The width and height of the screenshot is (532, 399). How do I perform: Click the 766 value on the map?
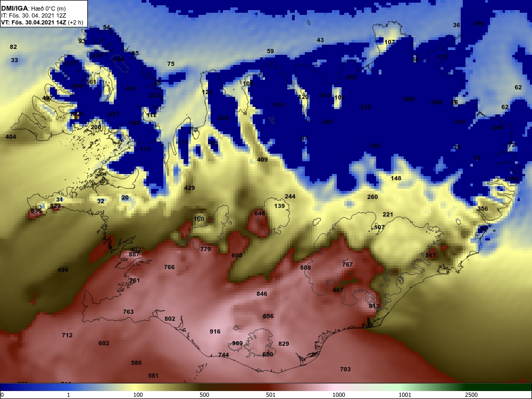[x=169, y=268]
